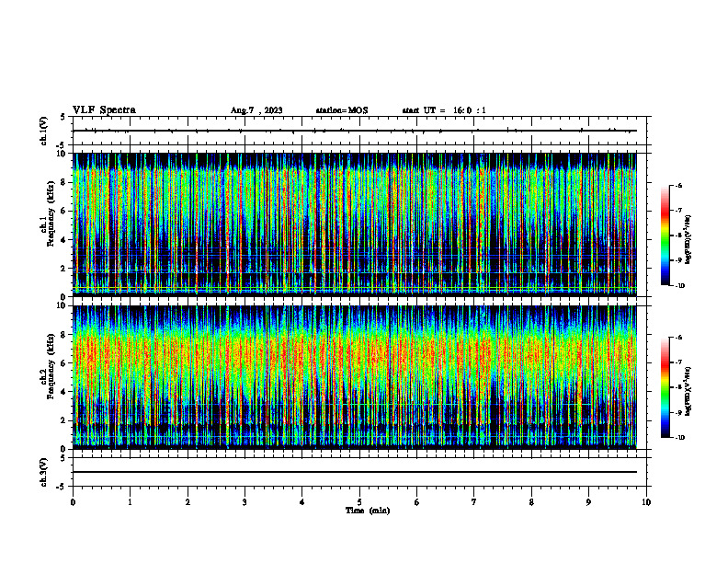Click the 5 tick on ch.1(V) axis
The width and height of the screenshot is (728, 563).
tap(63, 117)
